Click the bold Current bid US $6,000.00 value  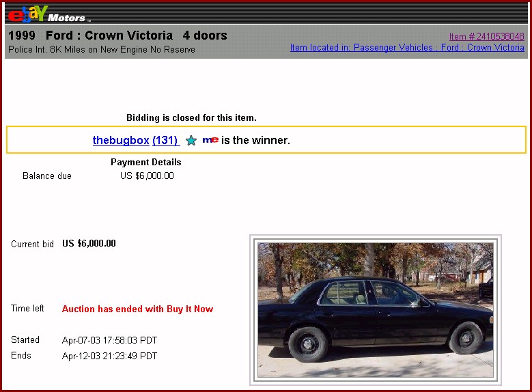pos(89,243)
